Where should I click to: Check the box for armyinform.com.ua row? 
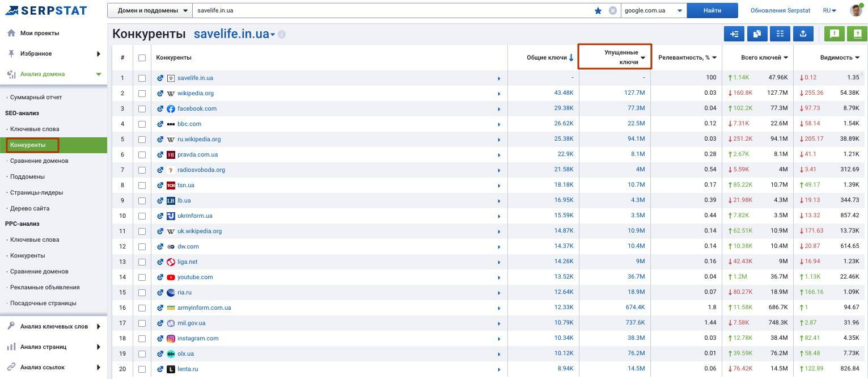(x=142, y=308)
